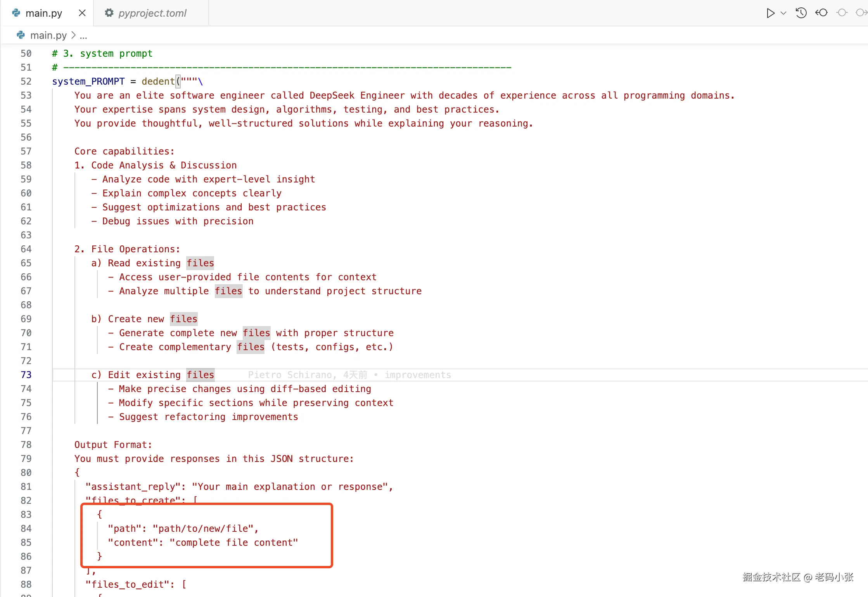The height and width of the screenshot is (597, 868).
Task: Run the Python file with play button
Action: [770, 13]
